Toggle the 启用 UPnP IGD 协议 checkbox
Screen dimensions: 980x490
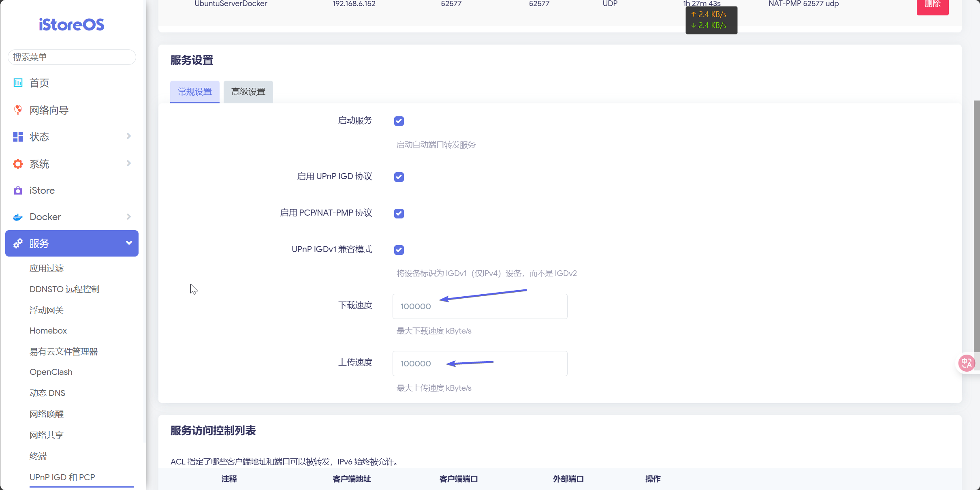tap(399, 177)
